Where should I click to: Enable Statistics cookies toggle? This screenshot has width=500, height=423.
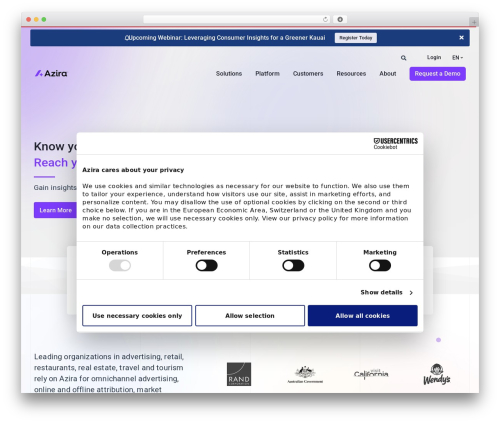[x=293, y=266]
